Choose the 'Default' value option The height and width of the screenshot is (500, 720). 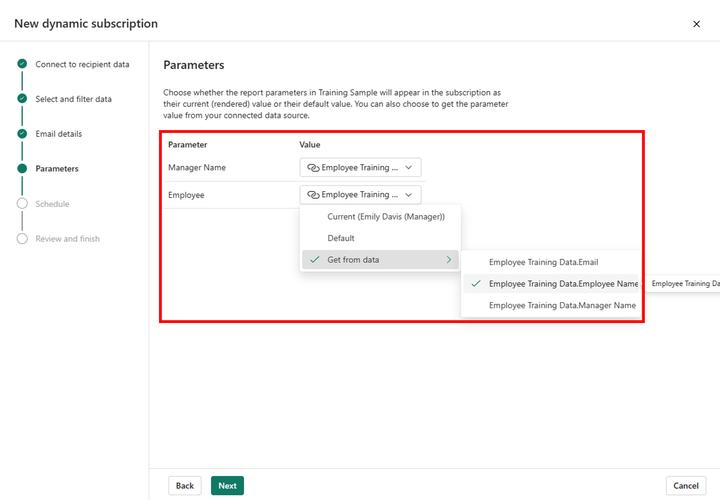(341, 238)
